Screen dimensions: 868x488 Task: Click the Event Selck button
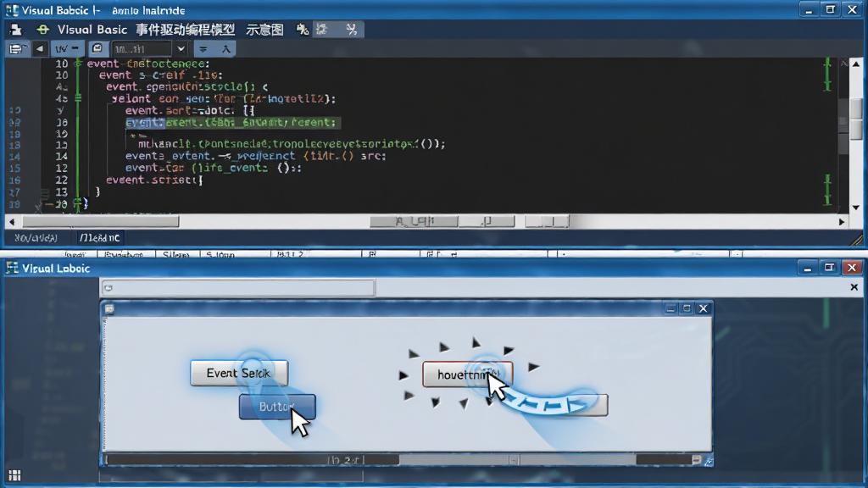pyautogui.click(x=239, y=373)
